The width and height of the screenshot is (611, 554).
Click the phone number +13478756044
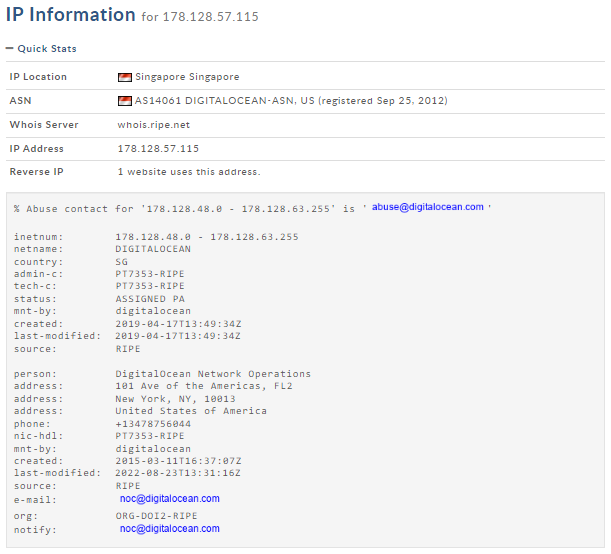(153, 424)
